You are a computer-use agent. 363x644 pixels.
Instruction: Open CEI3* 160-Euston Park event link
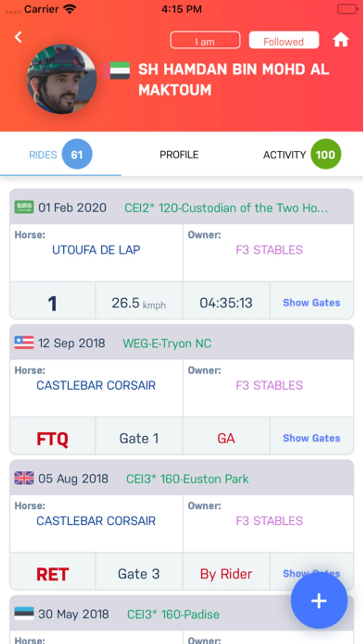point(187,479)
